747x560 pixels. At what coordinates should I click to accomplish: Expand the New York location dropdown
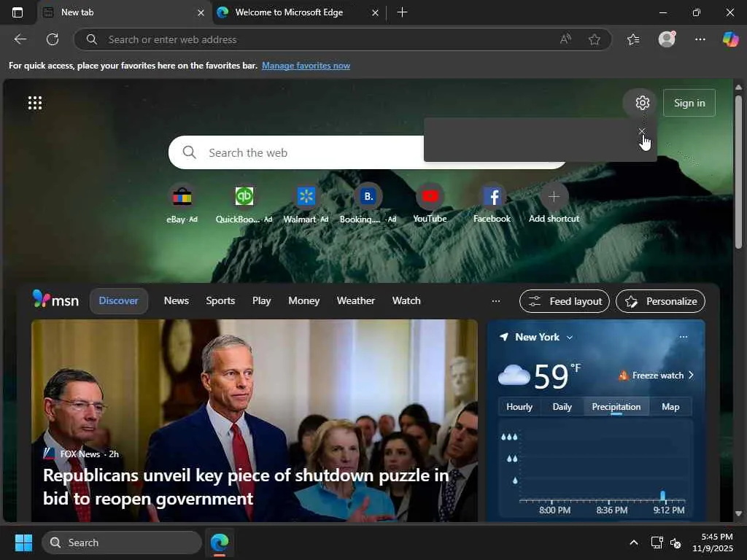pyautogui.click(x=569, y=337)
